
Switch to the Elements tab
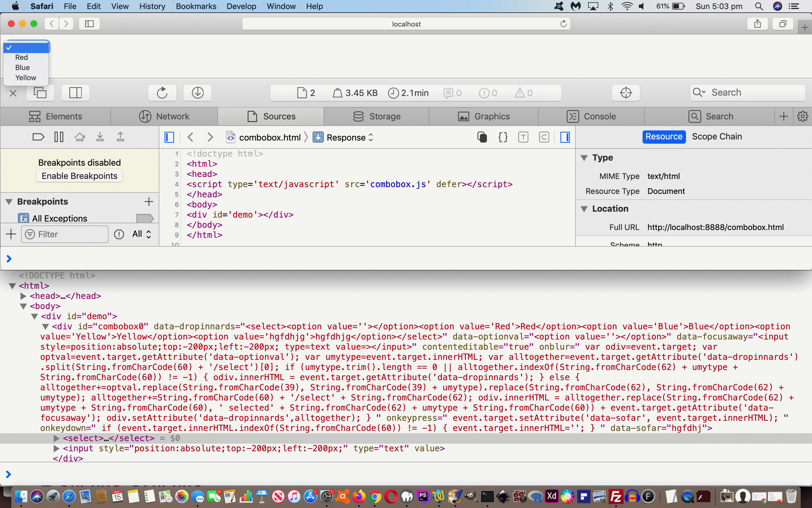pos(55,116)
